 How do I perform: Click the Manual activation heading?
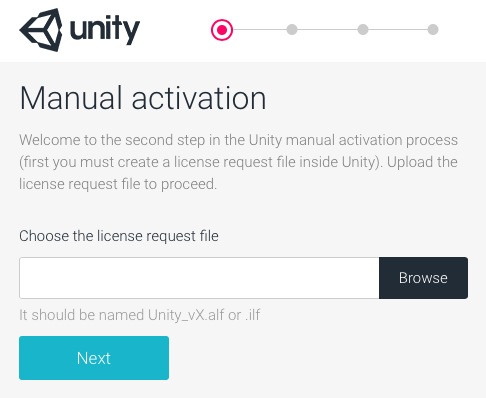pyautogui.click(x=143, y=98)
